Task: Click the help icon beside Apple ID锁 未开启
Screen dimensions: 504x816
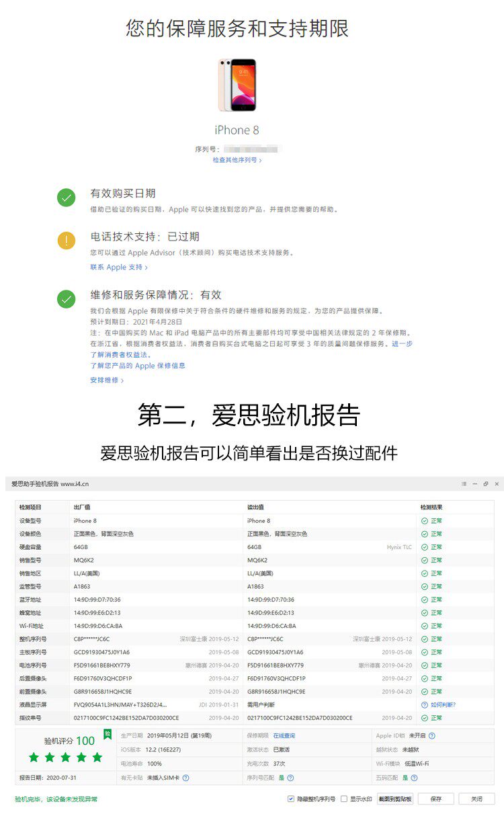Action: (x=431, y=736)
